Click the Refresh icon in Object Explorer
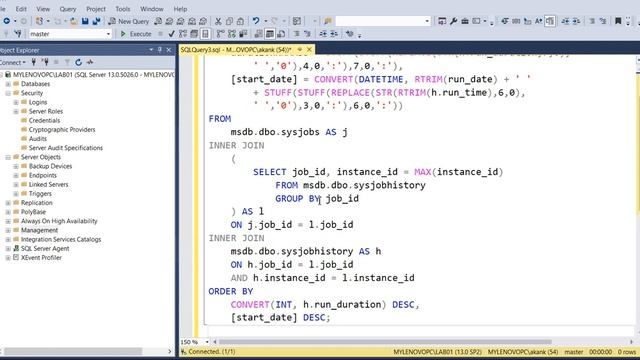 (78, 62)
